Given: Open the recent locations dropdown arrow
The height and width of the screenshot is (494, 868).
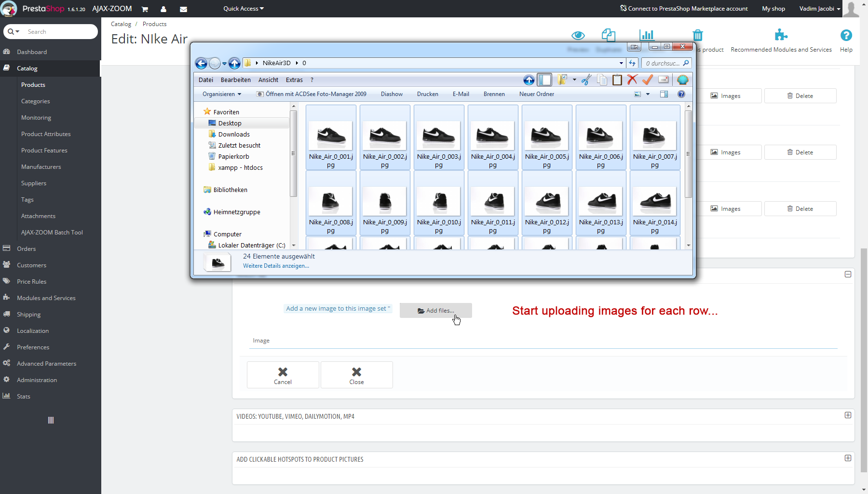Looking at the screenshot, I should point(224,63).
